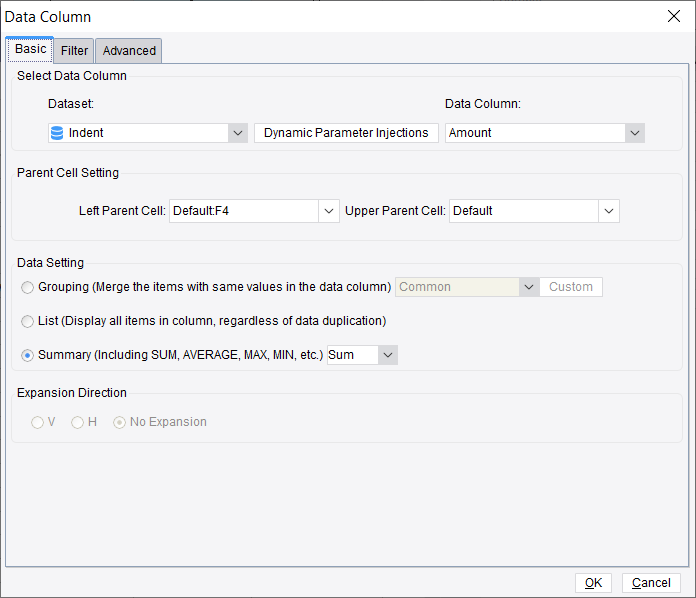Click the Amount data column field
Image resolution: width=696 pixels, height=598 pixels.
[x=535, y=133]
